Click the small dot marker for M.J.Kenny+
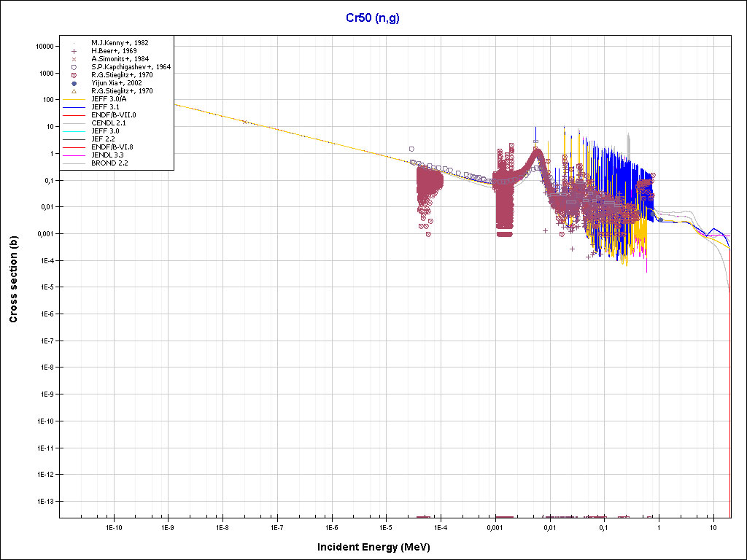The width and height of the screenshot is (747, 560). 74,43
